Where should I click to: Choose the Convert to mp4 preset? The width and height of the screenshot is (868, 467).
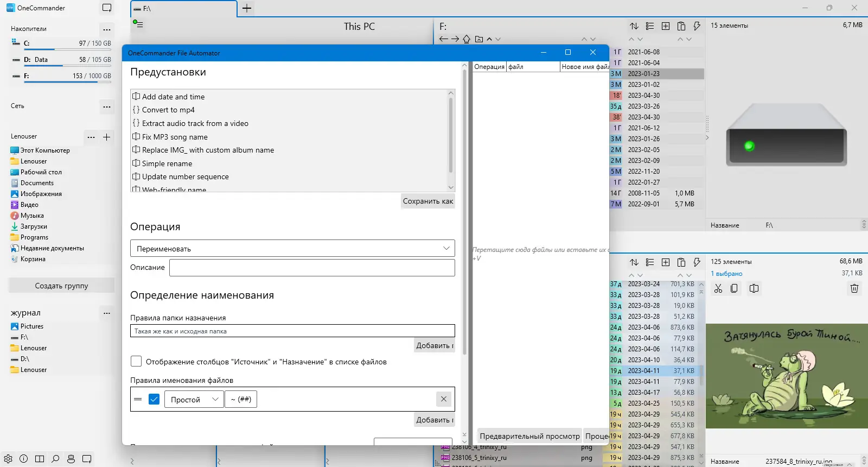pos(168,110)
